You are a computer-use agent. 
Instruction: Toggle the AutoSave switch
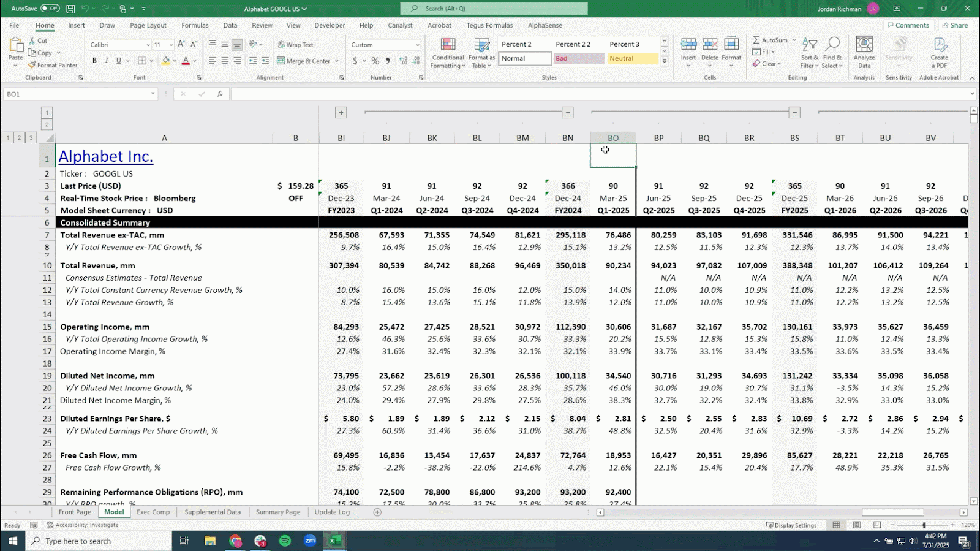pyautogui.click(x=50, y=9)
